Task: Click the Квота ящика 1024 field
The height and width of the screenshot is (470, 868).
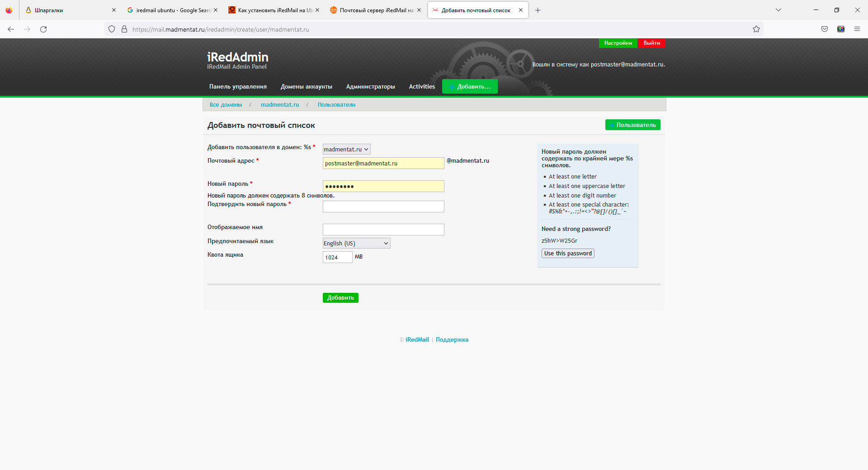Action: click(337, 258)
